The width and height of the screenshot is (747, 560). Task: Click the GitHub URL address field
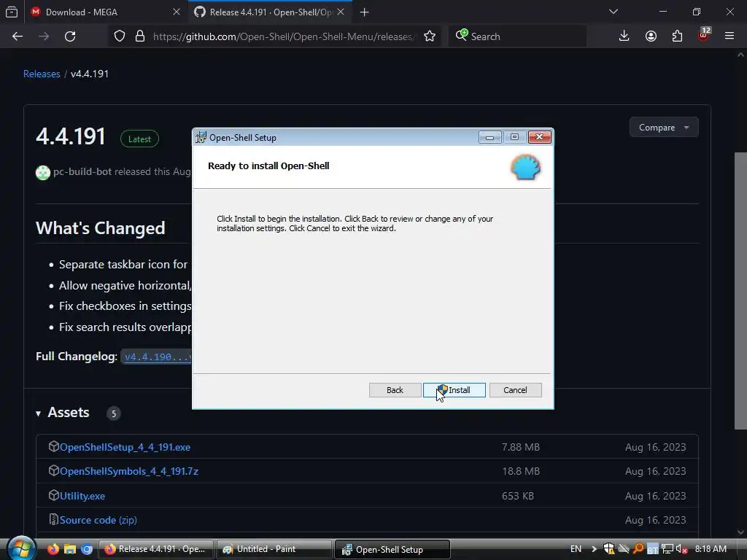[284, 36]
